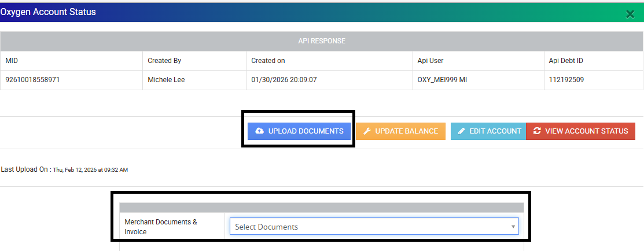
Task: Click Created on value 01/30/2026 20:09:07
Action: point(284,80)
